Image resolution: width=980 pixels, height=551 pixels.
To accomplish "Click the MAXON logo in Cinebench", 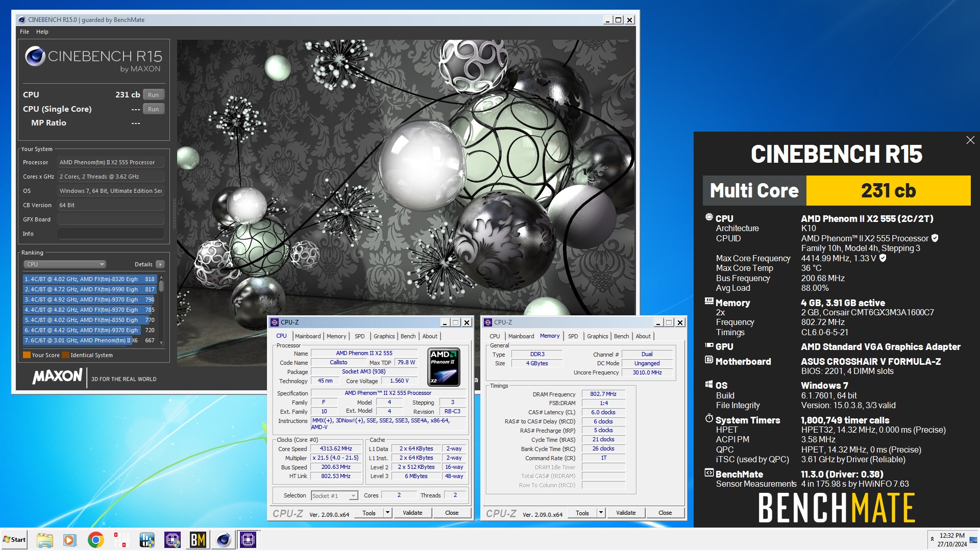I will tap(58, 377).
